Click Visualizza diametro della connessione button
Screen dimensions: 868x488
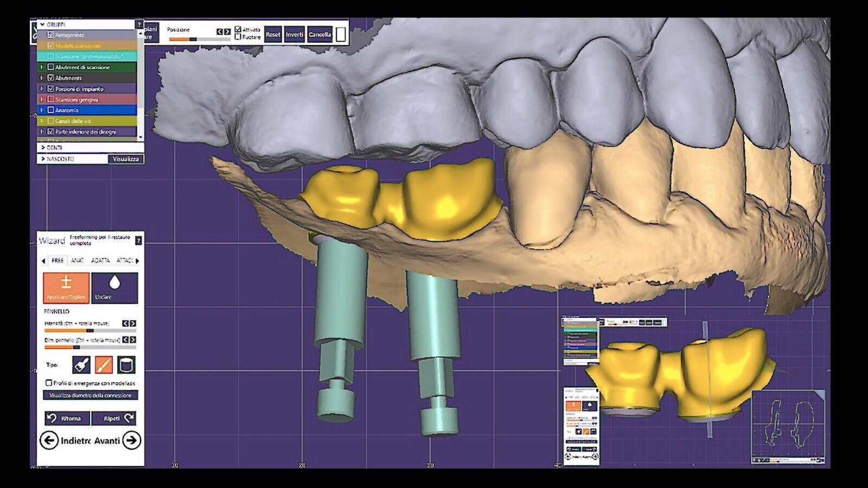pos(90,395)
